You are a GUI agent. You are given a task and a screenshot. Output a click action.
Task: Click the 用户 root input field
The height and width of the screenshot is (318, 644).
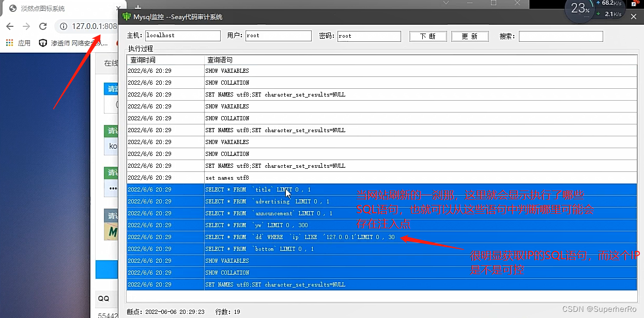pyautogui.click(x=279, y=36)
